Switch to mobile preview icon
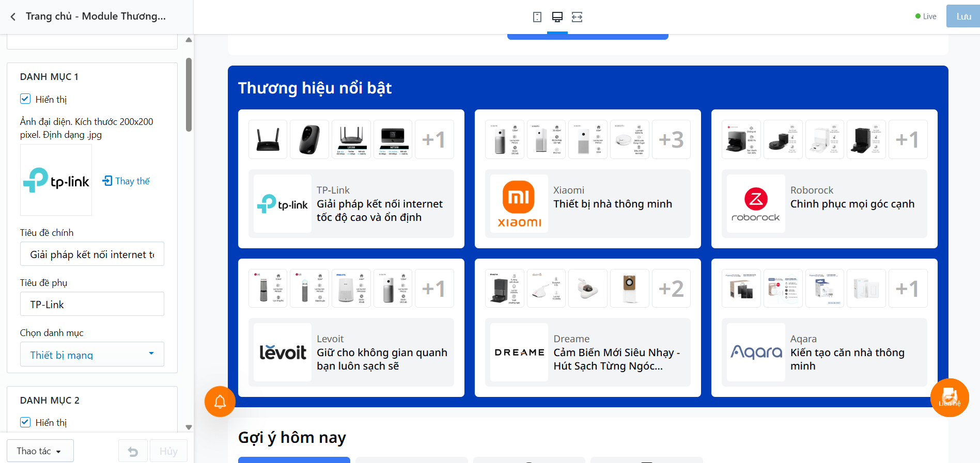Viewport: 980px width, 463px height. [x=537, y=17]
